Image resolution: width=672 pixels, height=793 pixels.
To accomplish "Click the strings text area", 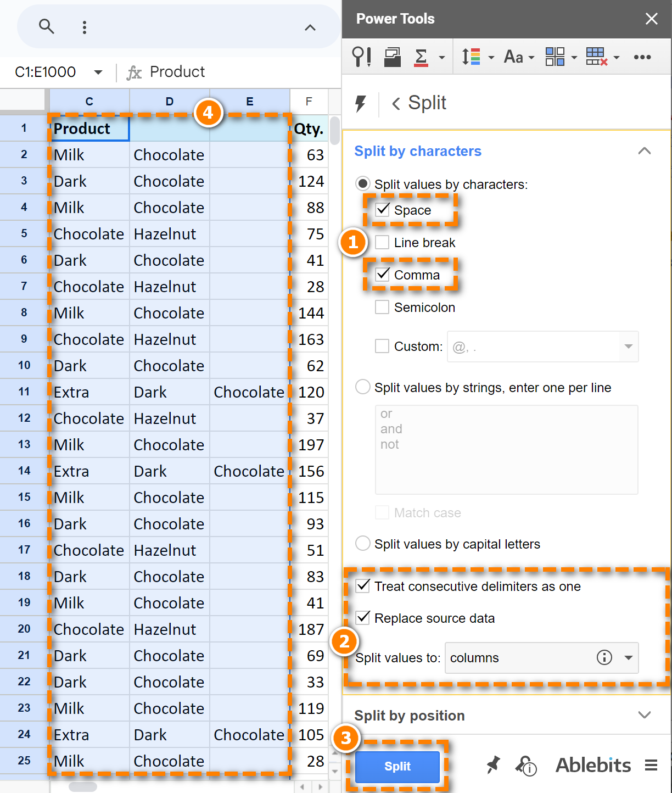I will 507,450.
